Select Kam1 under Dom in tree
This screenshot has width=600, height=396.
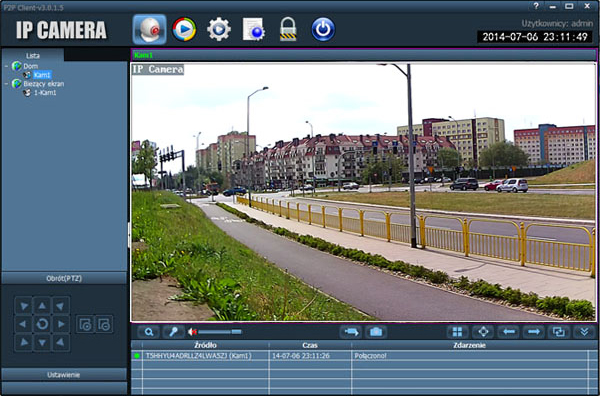[x=42, y=75]
